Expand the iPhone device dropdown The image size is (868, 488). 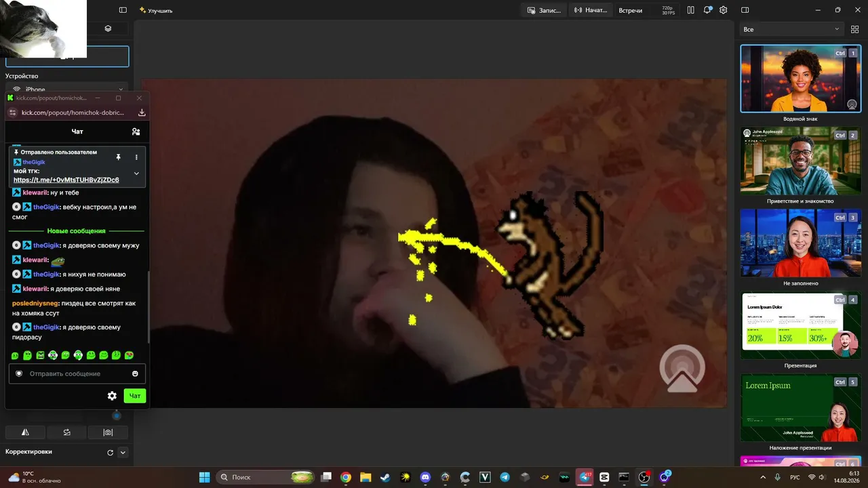(x=67, y=89)
